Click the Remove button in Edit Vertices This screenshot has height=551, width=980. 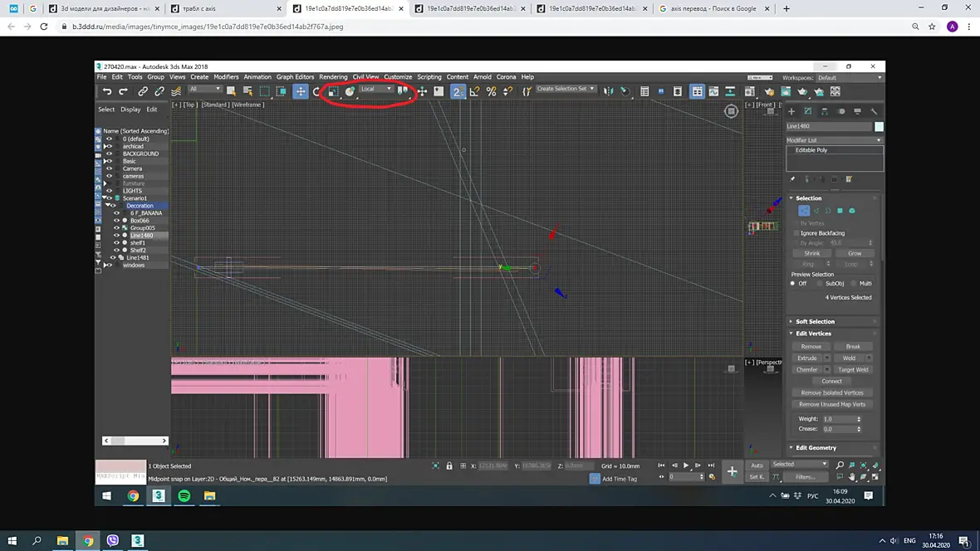tap(811, 347)
